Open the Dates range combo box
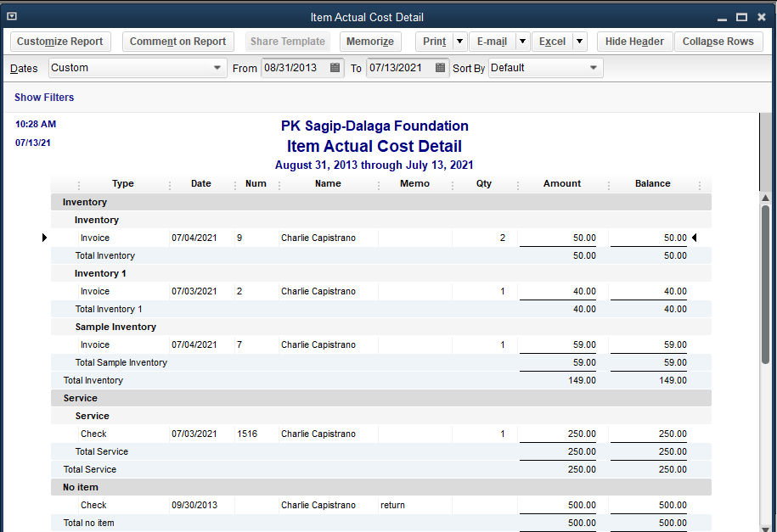777x532 pixels. pos(138,68)
